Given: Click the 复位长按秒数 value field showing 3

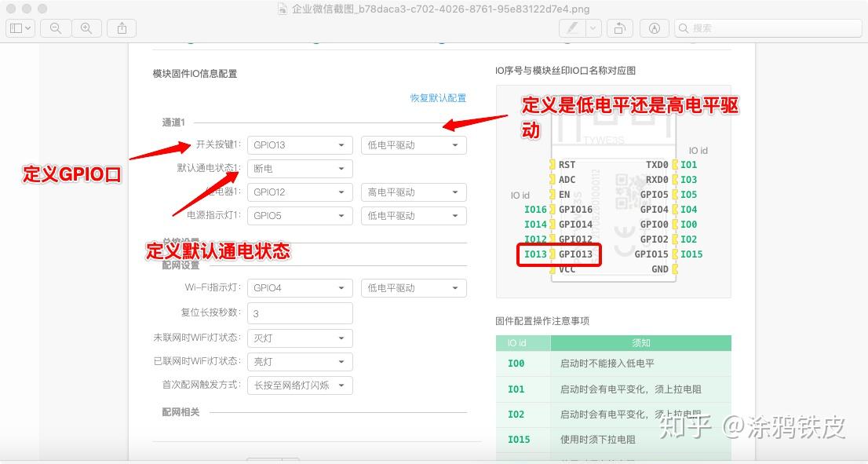Looking at the screenshot, I should (x=299, y=312).
